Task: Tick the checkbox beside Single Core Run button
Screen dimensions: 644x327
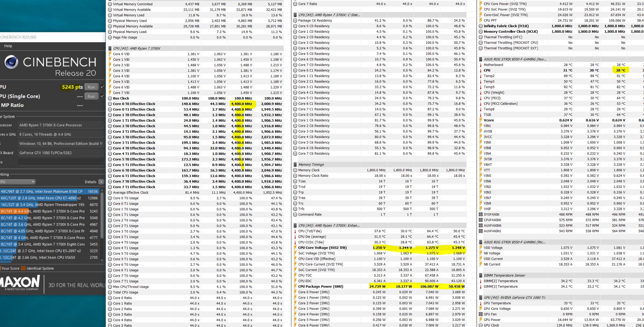Action: pos(103,96)
